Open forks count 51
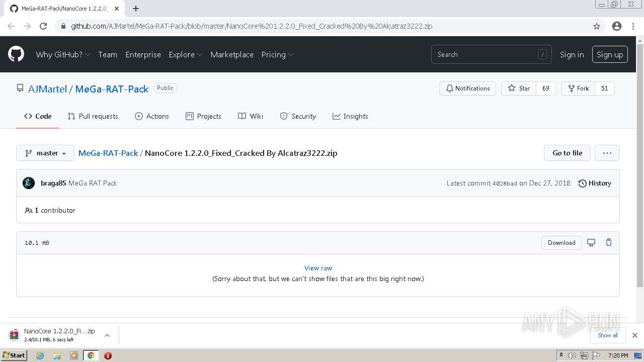Image resolution: width=644 pixels, height=362 pixels. pos(605,88)
